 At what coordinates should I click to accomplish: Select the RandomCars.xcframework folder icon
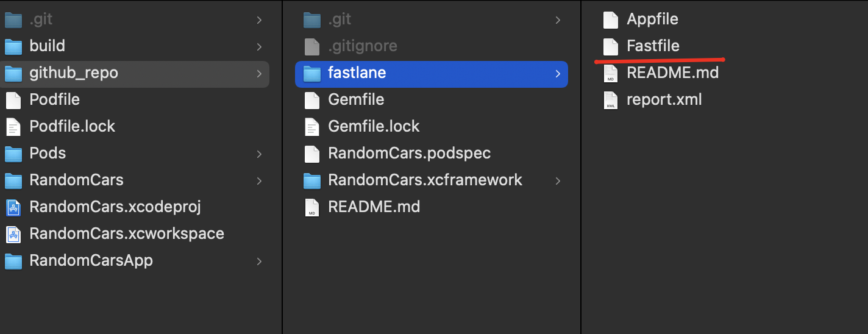point(312,180)
